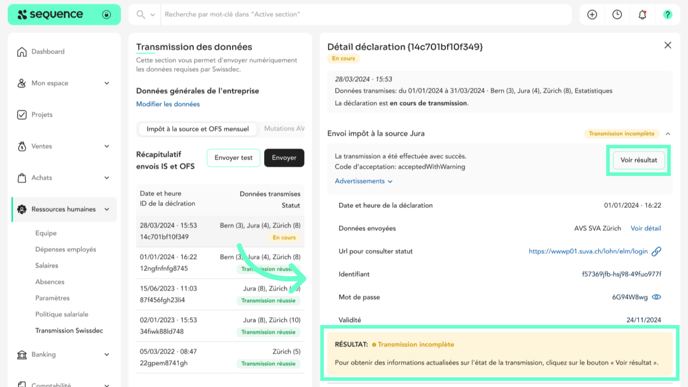Focus the keyword search field

(366, 14)
